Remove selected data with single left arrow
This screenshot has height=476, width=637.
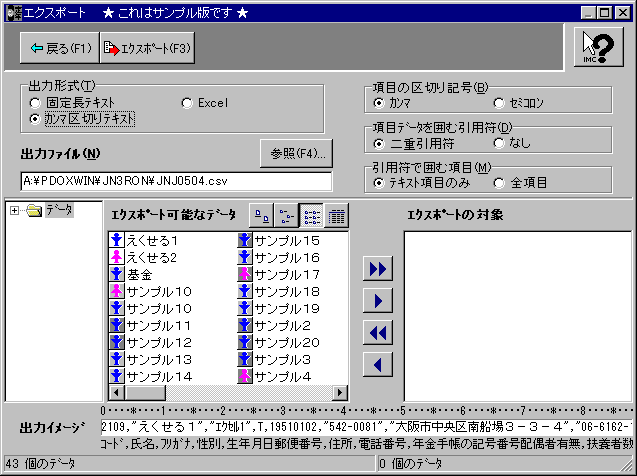pyautogui.click(x=377, y=364)
